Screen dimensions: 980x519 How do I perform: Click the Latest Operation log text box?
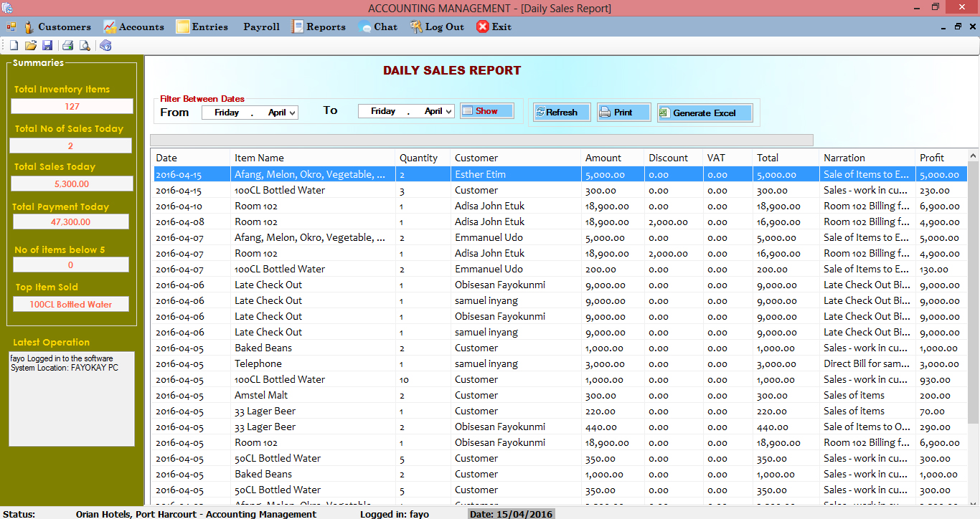point(72,399)
